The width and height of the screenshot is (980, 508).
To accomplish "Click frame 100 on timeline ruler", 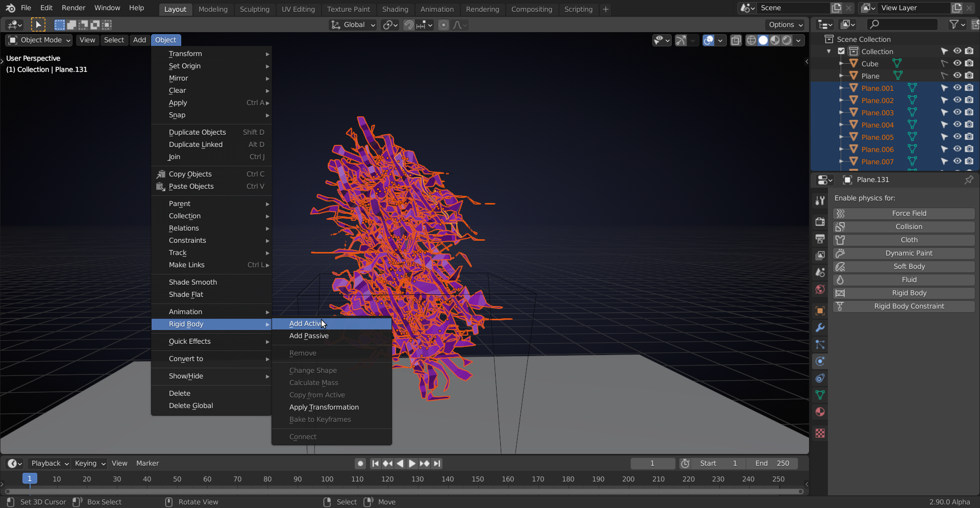I will coord(327,479).
